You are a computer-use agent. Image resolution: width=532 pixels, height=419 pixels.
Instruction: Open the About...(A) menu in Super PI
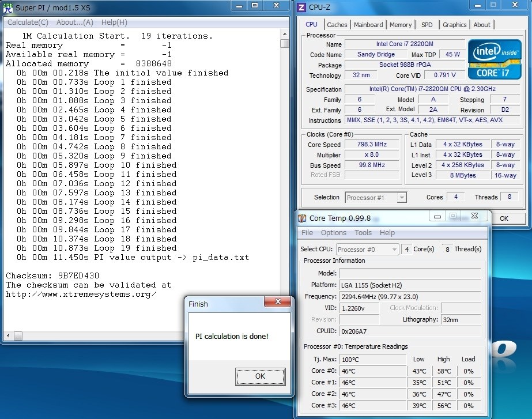pos(75,22)
